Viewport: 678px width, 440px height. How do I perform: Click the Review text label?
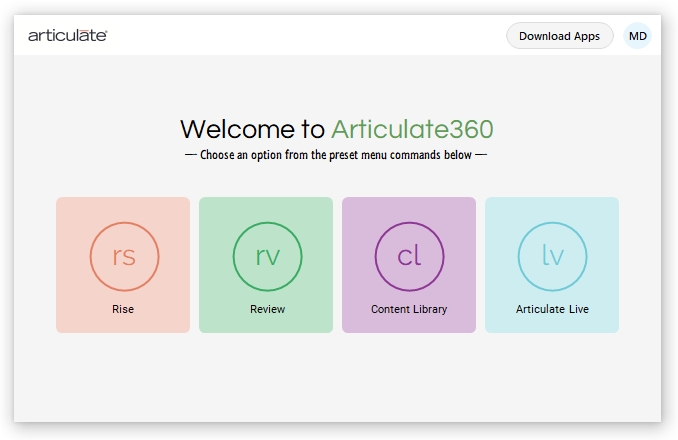click(267, 309)
